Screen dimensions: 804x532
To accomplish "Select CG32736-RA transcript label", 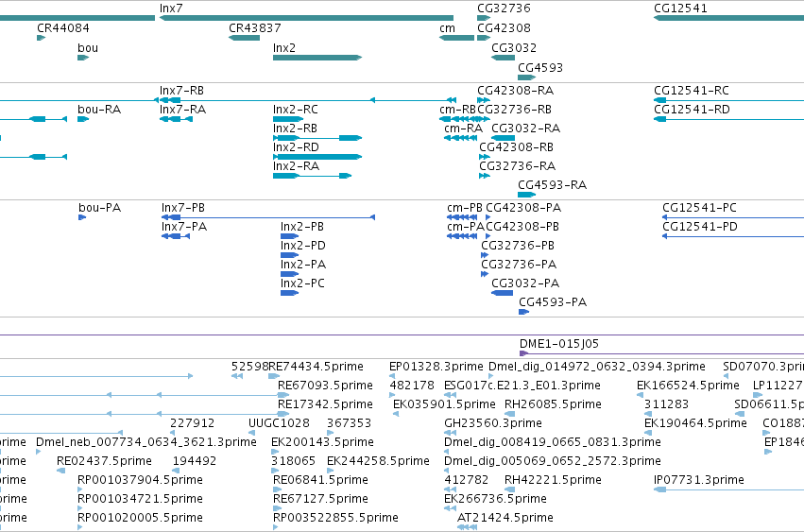I will 518,166.
